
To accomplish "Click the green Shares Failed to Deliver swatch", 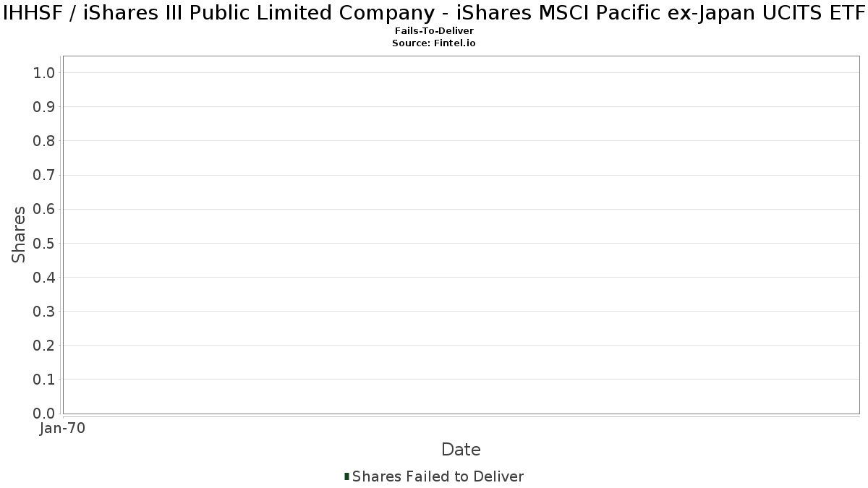I will pos(347,476).
